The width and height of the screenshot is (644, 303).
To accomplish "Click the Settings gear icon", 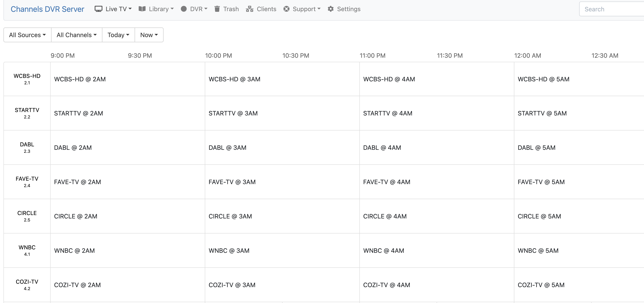I will 331,9.
